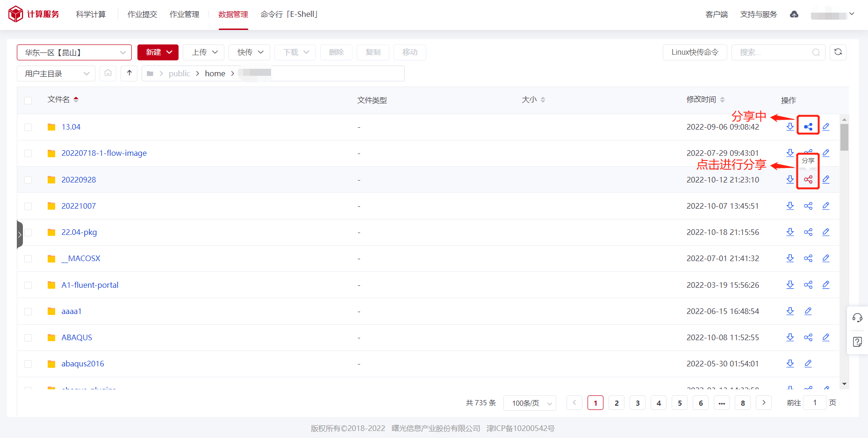Viewport: 868px width, 438px height.
Task: Share the ABAQUS folder
Action: [x=808, y=337]
